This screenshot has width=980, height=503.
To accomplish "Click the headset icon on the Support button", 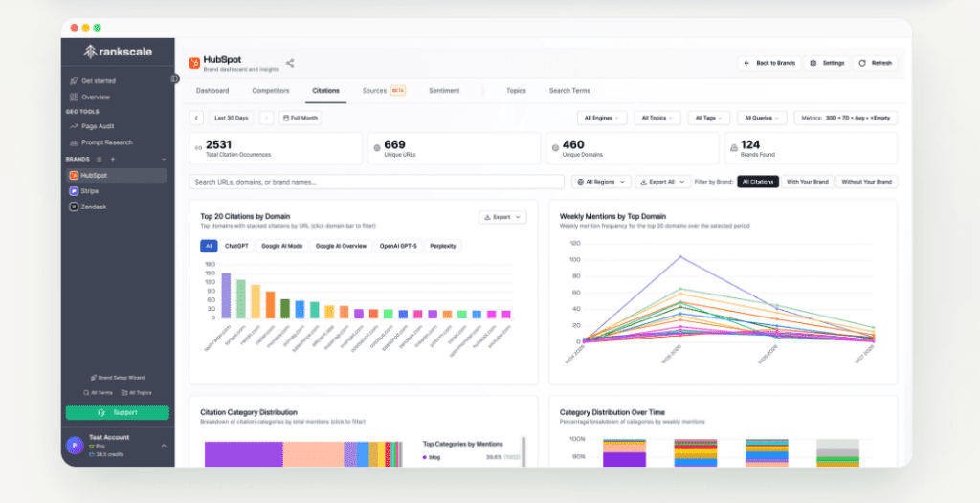I will pyautogui.click(x=101, y=413).
